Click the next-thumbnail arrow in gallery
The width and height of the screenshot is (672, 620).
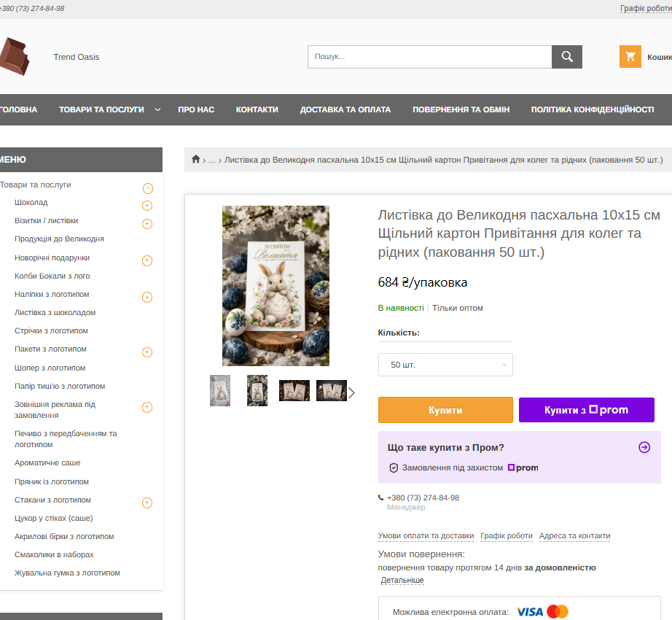[351, 392]
